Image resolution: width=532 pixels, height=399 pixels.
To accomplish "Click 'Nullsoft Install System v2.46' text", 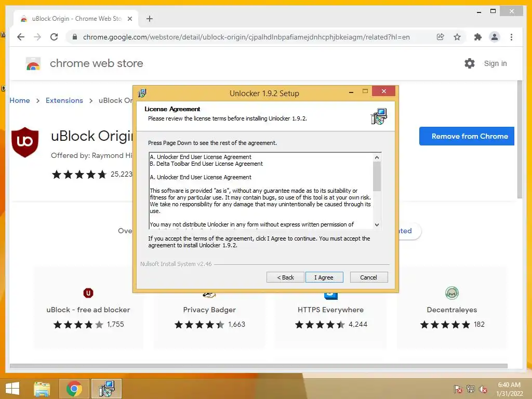I will point(176,264).
